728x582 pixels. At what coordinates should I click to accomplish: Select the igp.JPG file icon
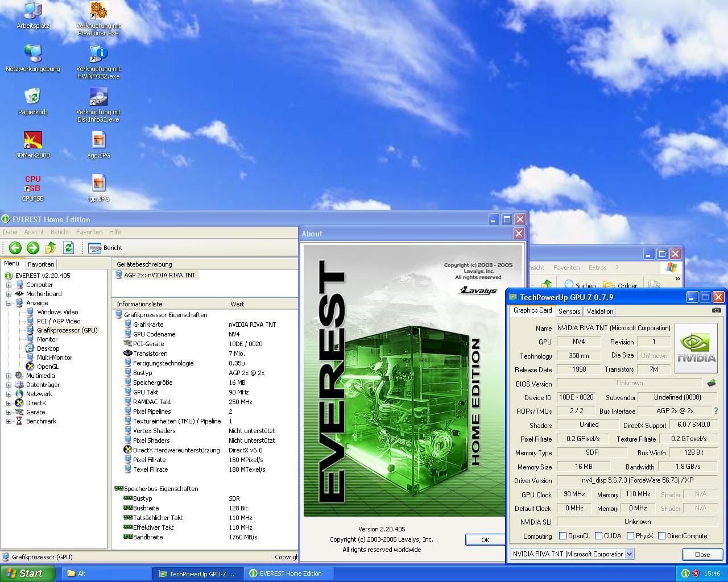[x=98, y=188]
